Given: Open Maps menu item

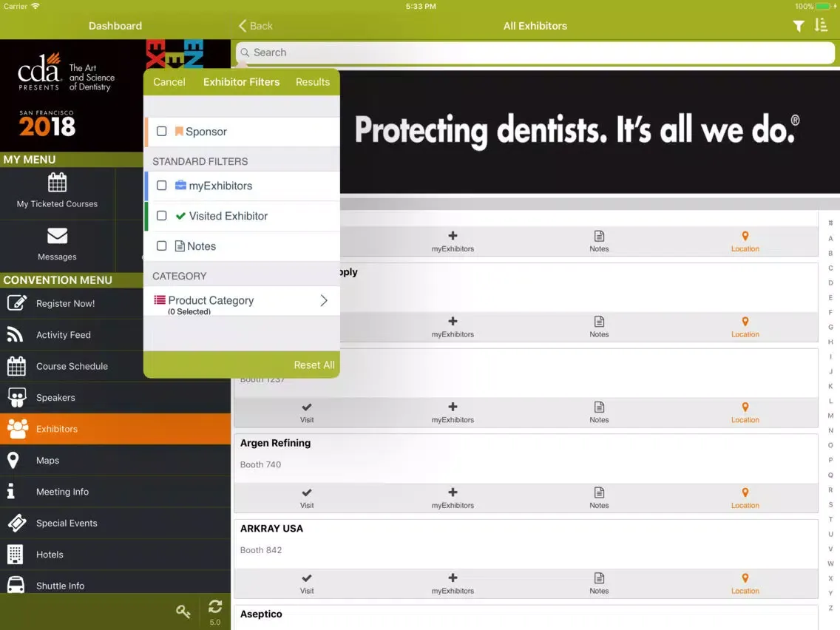Looking at the screenshot, I should pos(115,461).
